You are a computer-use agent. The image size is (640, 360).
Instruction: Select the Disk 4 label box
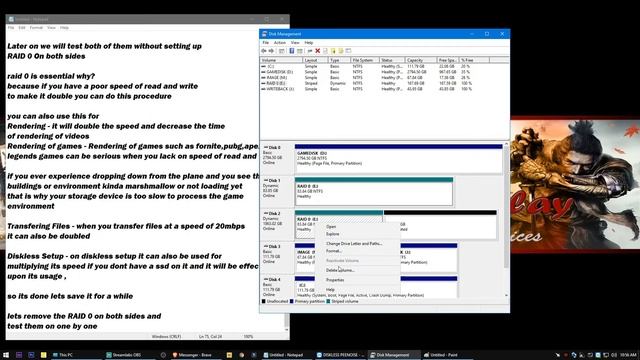click(277, 288)
